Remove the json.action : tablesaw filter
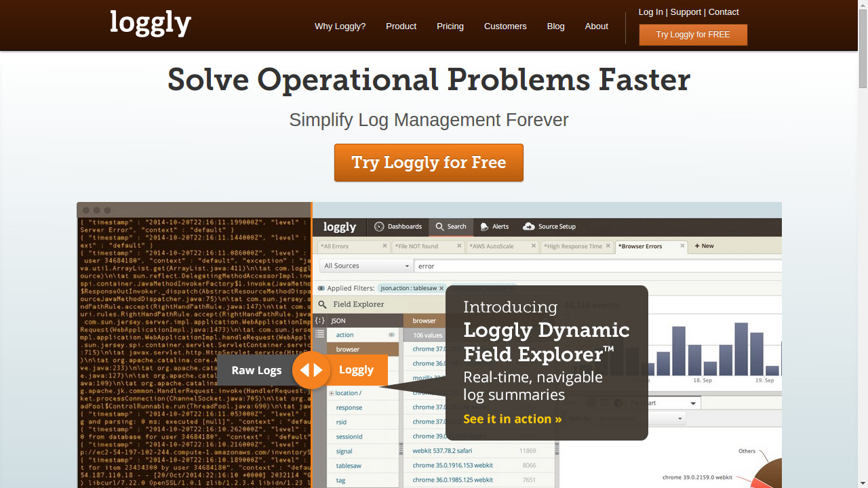 tap(441, 288)
